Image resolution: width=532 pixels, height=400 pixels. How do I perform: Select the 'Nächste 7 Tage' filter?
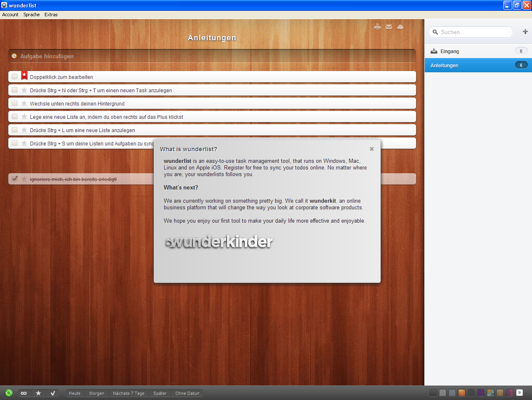point(128,393)
